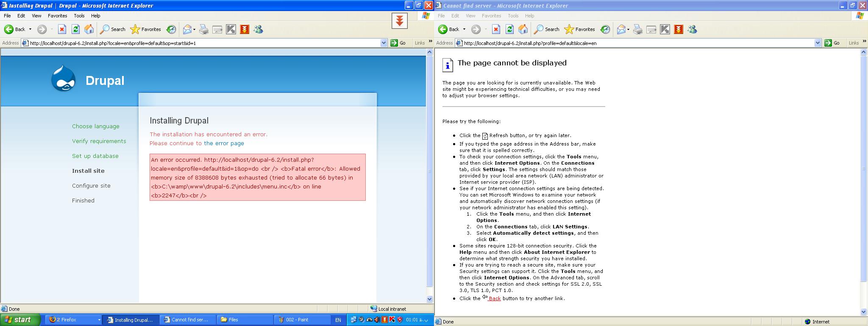Screen dimensions: 868x326
Task: Open Edit menu in the Installing Drupal window
Action: [x=21, y=16]
